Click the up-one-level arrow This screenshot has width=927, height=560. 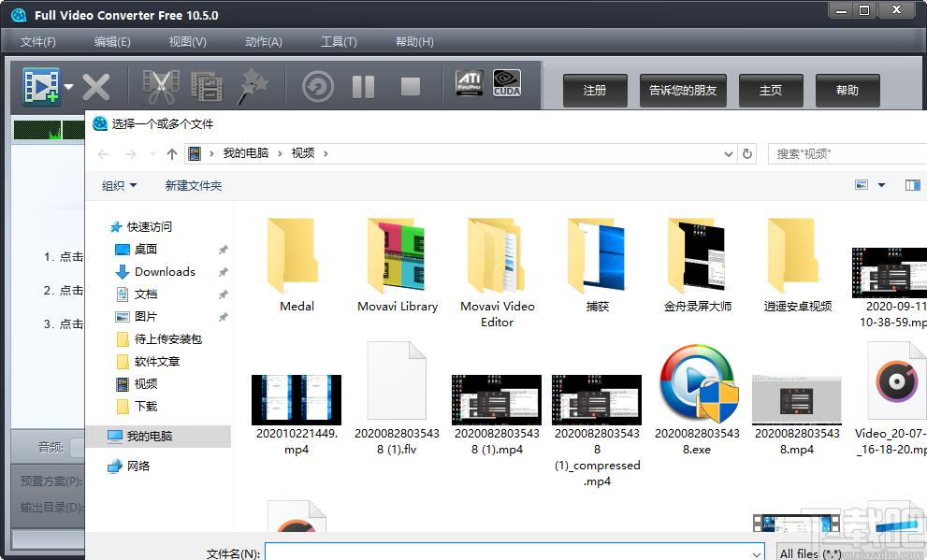(172, 154)
